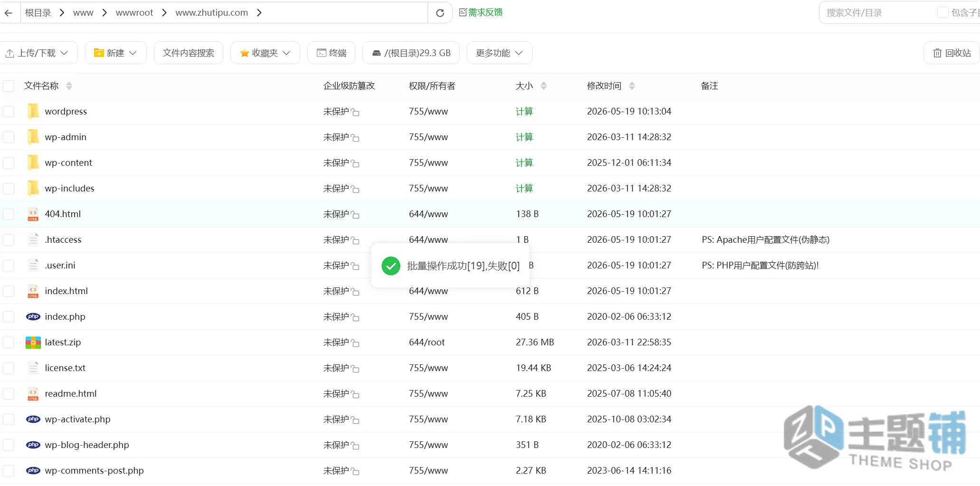
Task: Select the .htaccess checkbox
Action: point(9,240)
